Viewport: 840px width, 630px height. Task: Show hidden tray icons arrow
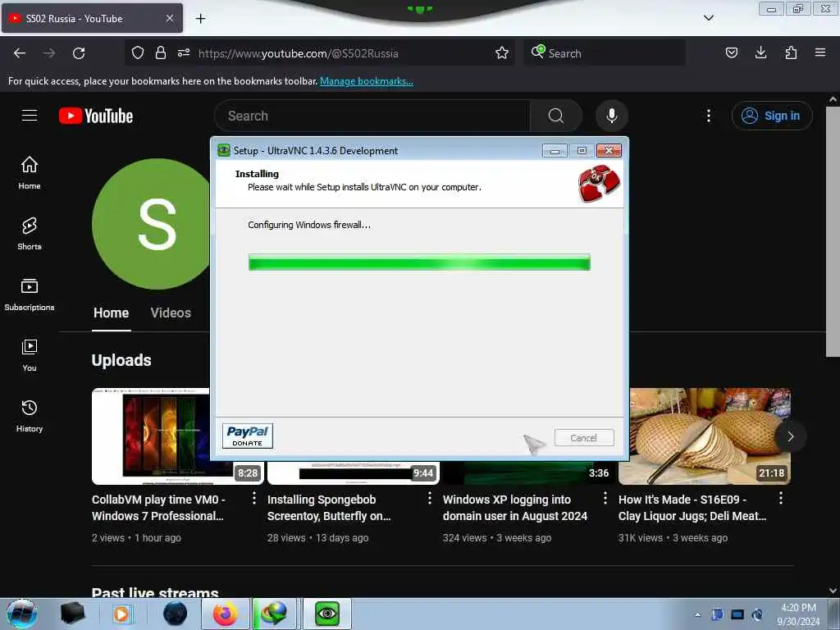(x=697, y=614)
